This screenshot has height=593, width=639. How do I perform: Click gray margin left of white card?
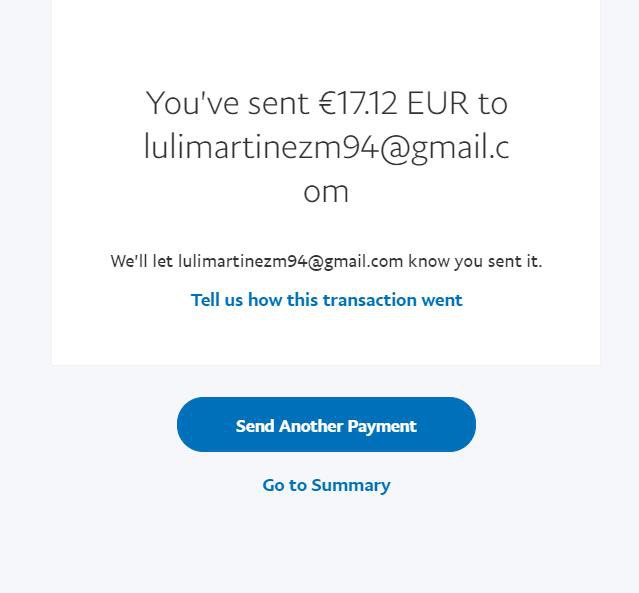point(25,200)
